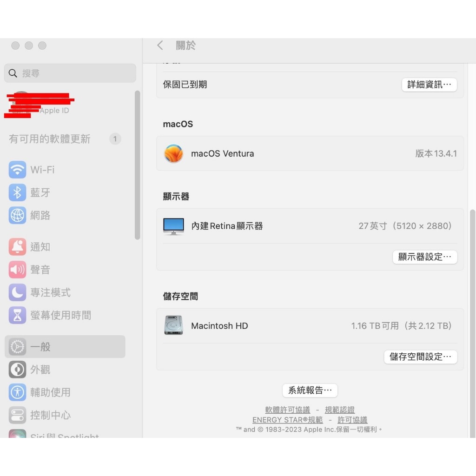
Task: Click 1.16 TB 可用（共 2.12 TB）text
Action: tap(402, 326)
